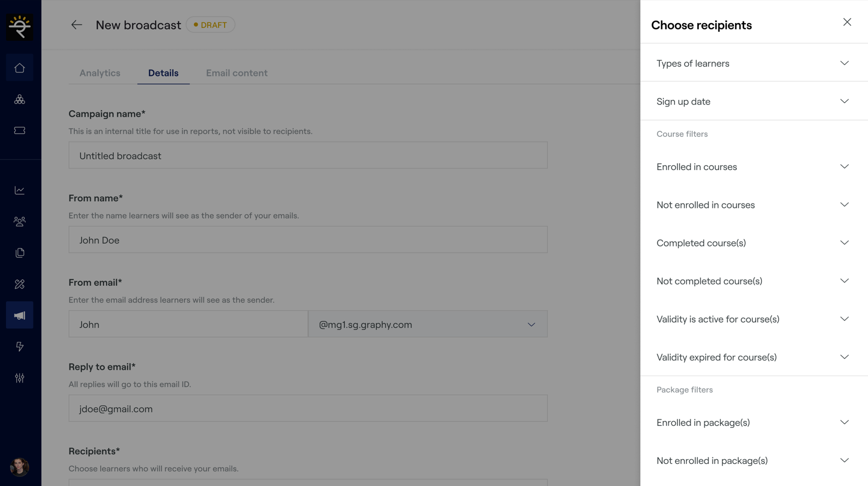Switch to the Email content tab

[236, 73]
